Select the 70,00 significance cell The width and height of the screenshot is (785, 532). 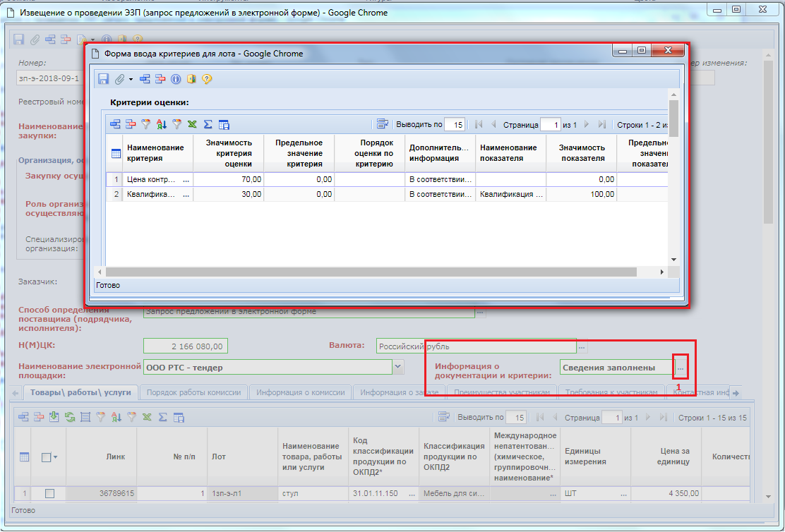tap(228, 180)
